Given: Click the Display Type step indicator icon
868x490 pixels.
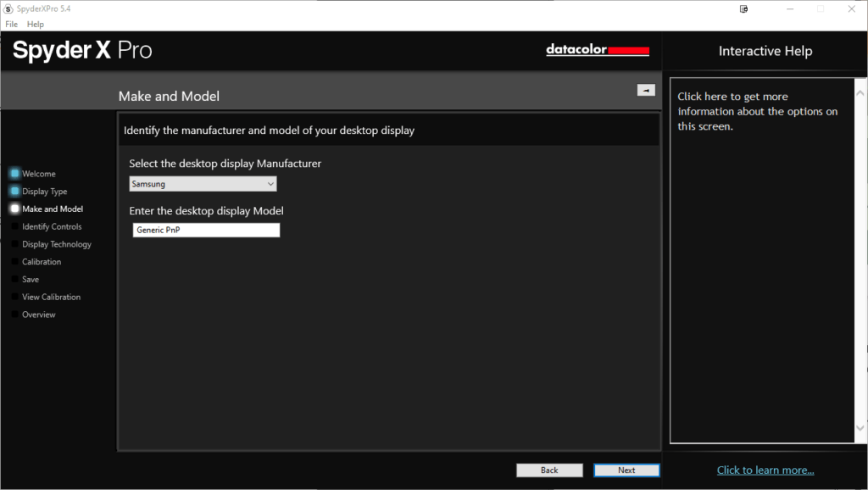Looking at the screenshot, I should pos(14,192).
